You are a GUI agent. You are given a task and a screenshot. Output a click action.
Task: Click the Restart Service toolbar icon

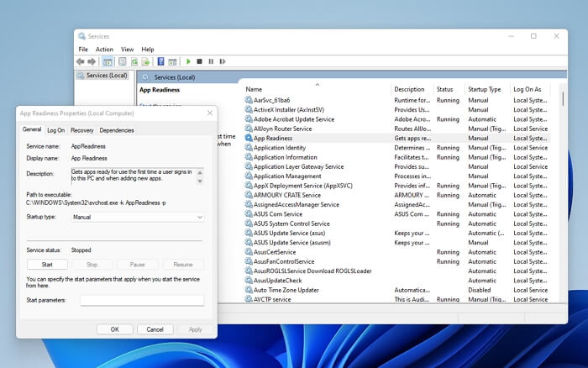[222, 61]
